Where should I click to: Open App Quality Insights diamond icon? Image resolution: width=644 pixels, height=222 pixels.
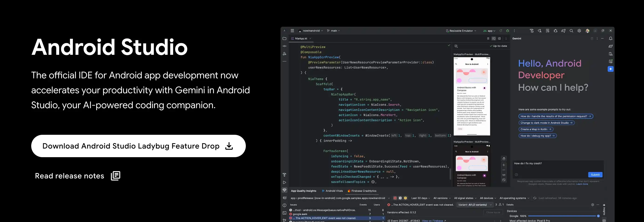[284, 190]
